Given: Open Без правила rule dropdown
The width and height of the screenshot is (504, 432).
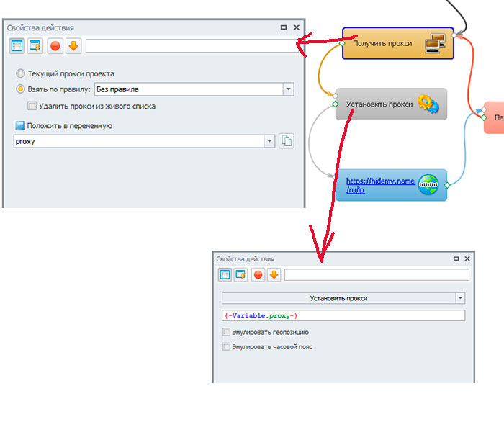Looking at the screenshot, I should point(288,89).
